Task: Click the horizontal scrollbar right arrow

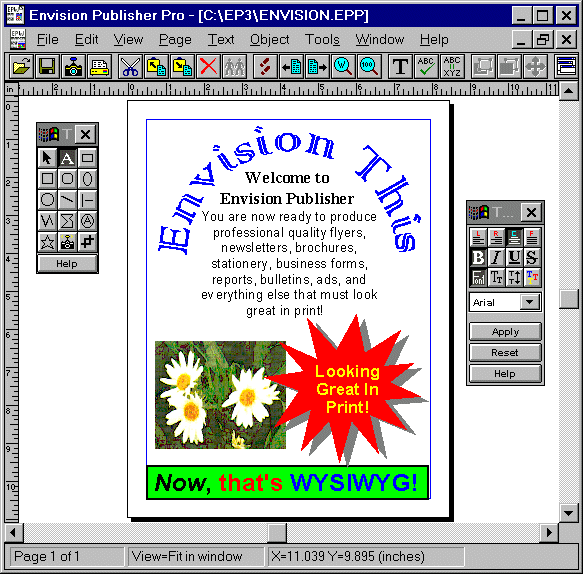Action: coord(549,533)
